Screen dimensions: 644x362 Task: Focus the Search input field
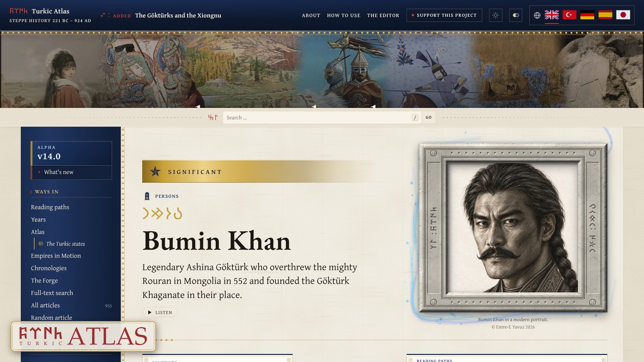pos(322,117)
